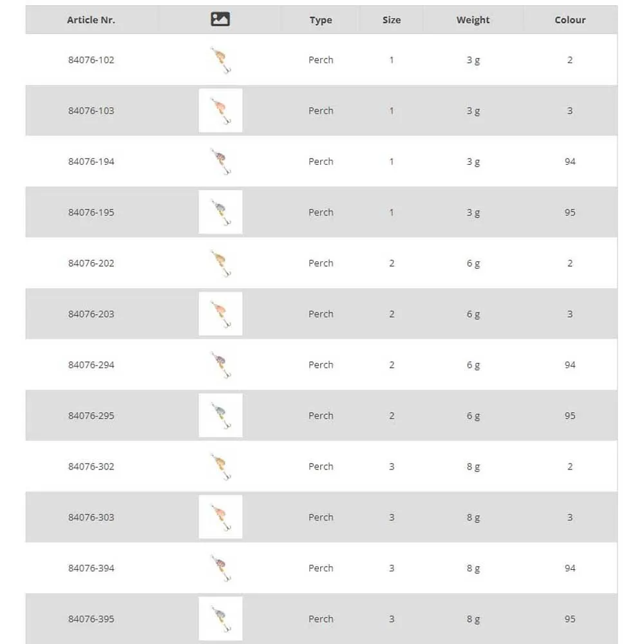
Task: Click lure image in row 84076-195
Action: coord(220,213)
